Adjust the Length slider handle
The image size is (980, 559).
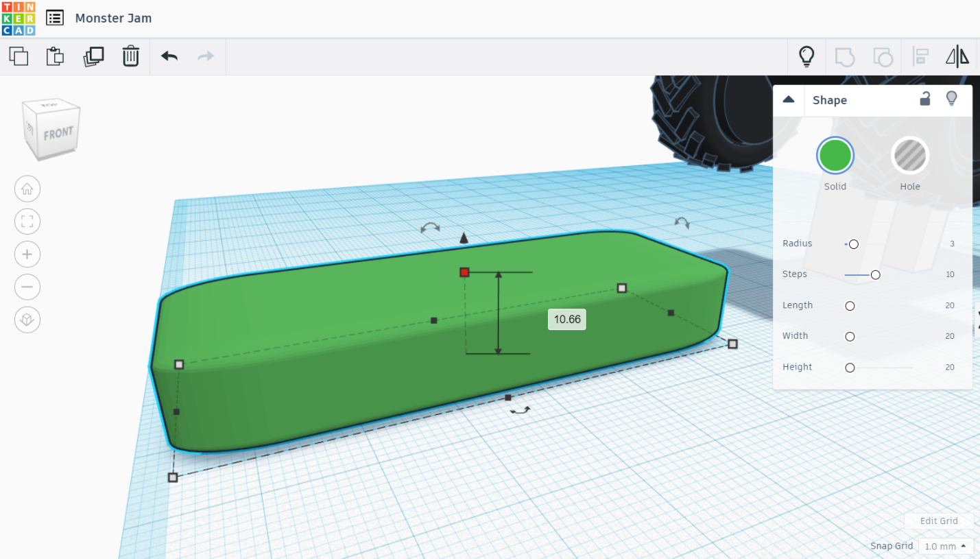click(x=850, y=306)
